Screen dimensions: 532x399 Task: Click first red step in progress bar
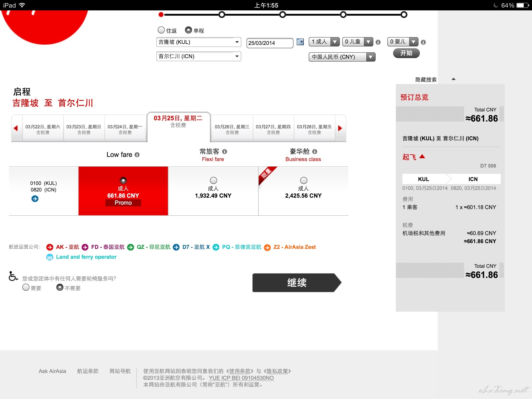161,15
